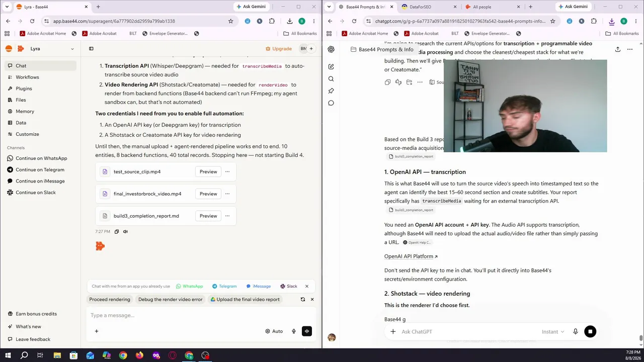Open Workflows in the Base44 sidebar

coord(40,77)
